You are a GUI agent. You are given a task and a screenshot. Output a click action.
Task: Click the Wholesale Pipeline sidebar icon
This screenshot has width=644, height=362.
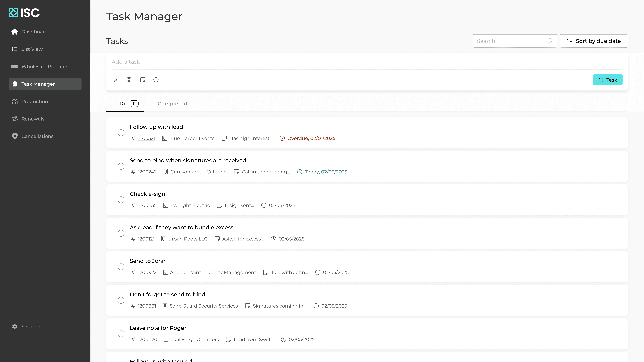[15, 66]
